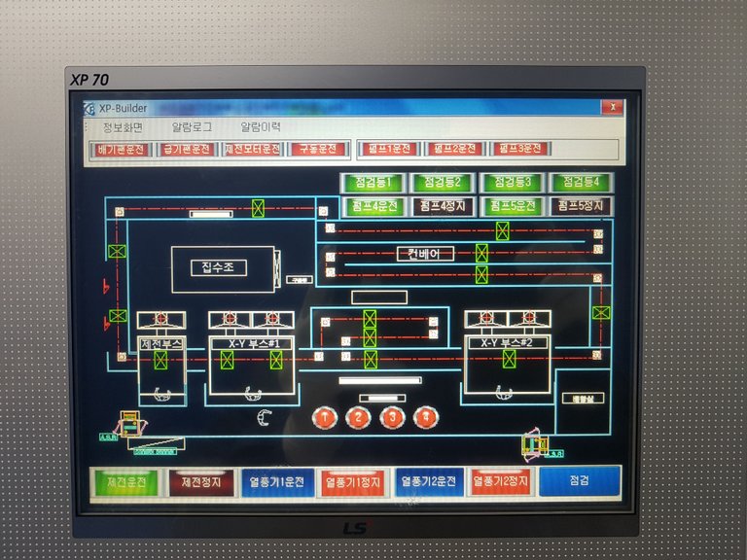The width and height of the screenshot is (747, 560).
Task: Stop hot air blower with 열풍기1정지
Action: click(353, 482)
